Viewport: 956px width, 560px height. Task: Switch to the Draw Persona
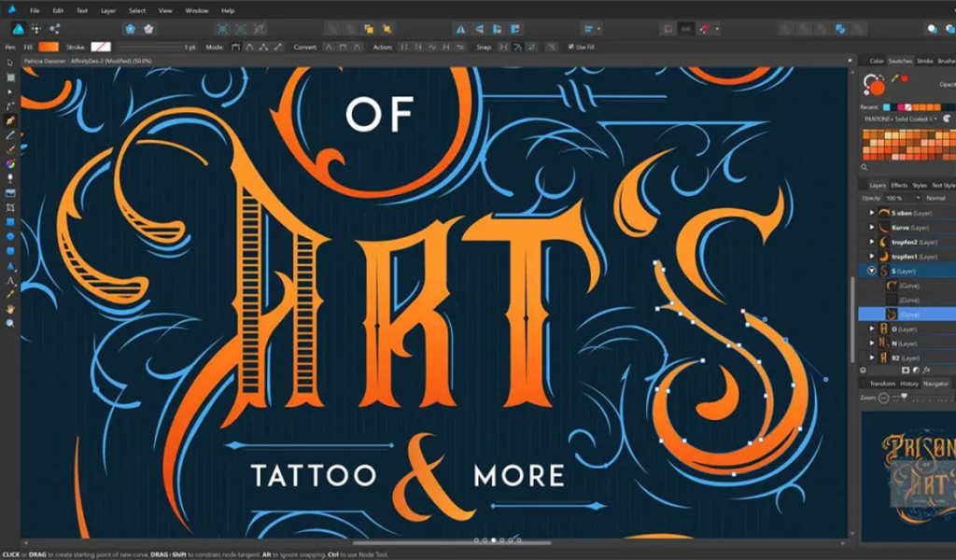click(19, 29)
